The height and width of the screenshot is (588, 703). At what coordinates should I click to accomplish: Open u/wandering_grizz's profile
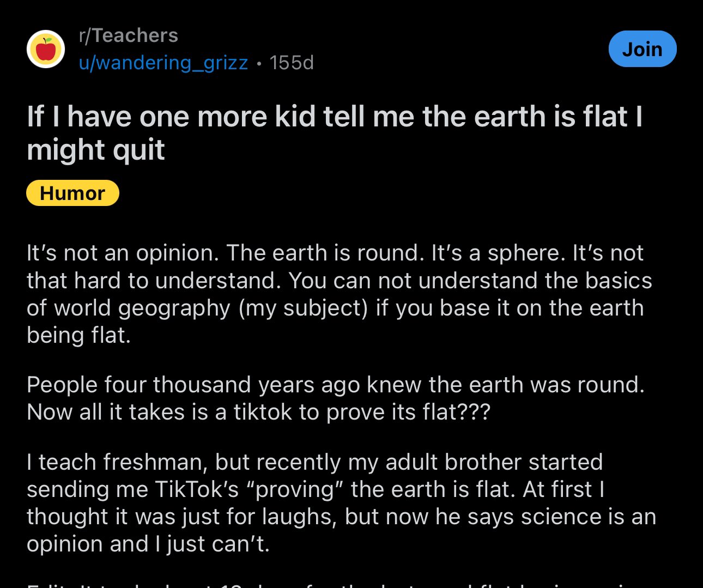click(x=163, y=63)
